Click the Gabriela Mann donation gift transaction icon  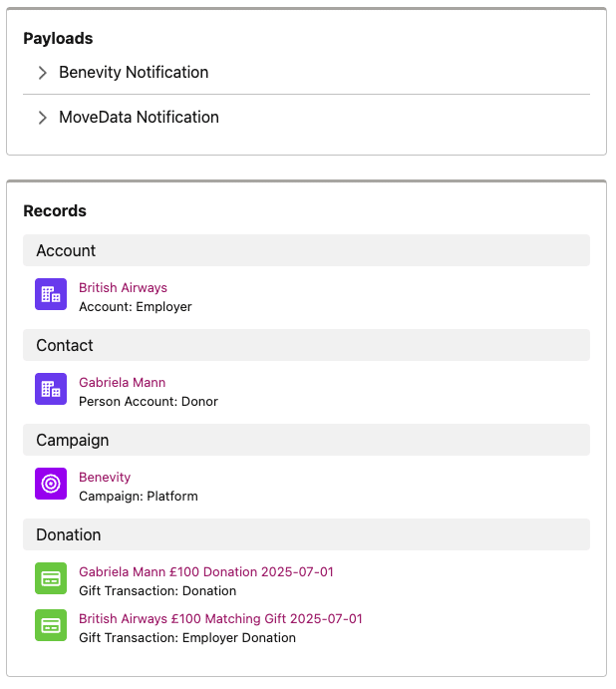[51, 578]
